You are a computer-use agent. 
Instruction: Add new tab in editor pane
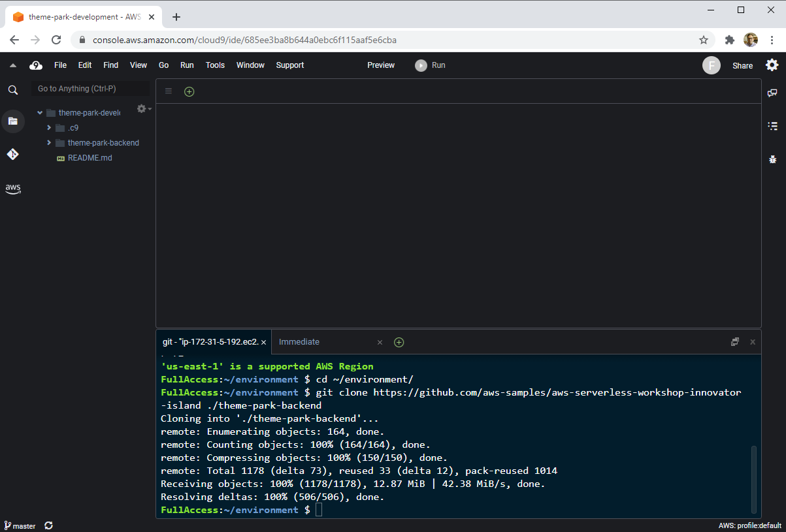pos(189,91)
